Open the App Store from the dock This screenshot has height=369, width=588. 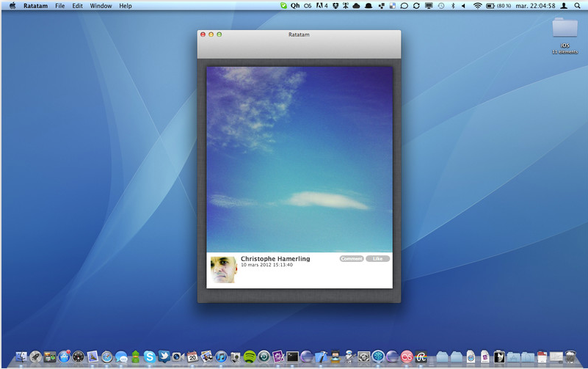(x=64, y=357)
